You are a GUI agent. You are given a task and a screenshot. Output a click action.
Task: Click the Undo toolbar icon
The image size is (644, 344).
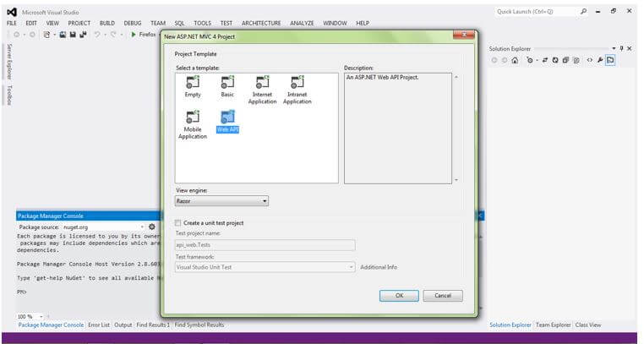(x=97, y=35)
